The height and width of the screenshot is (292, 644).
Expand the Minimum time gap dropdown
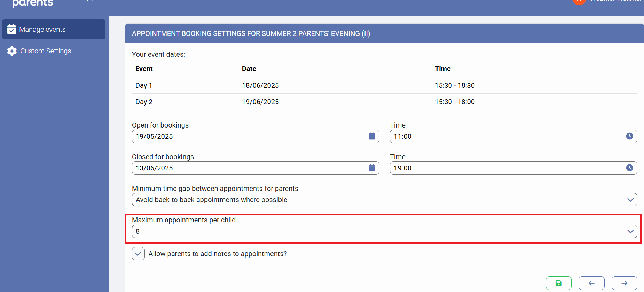(384, 200)
